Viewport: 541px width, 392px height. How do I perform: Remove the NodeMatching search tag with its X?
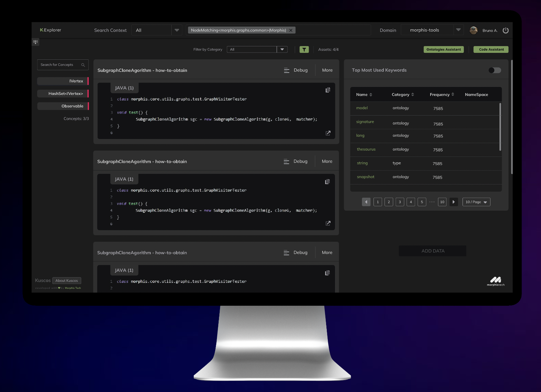pyautogui.click(x=291, y=30)
